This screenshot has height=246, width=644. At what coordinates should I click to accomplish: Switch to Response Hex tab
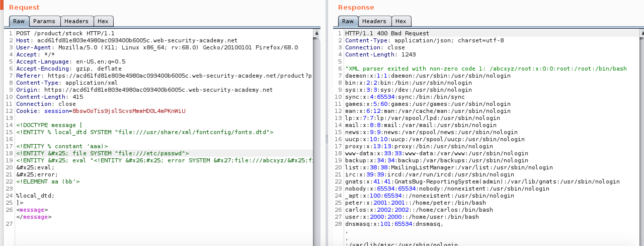click(401, 21)
